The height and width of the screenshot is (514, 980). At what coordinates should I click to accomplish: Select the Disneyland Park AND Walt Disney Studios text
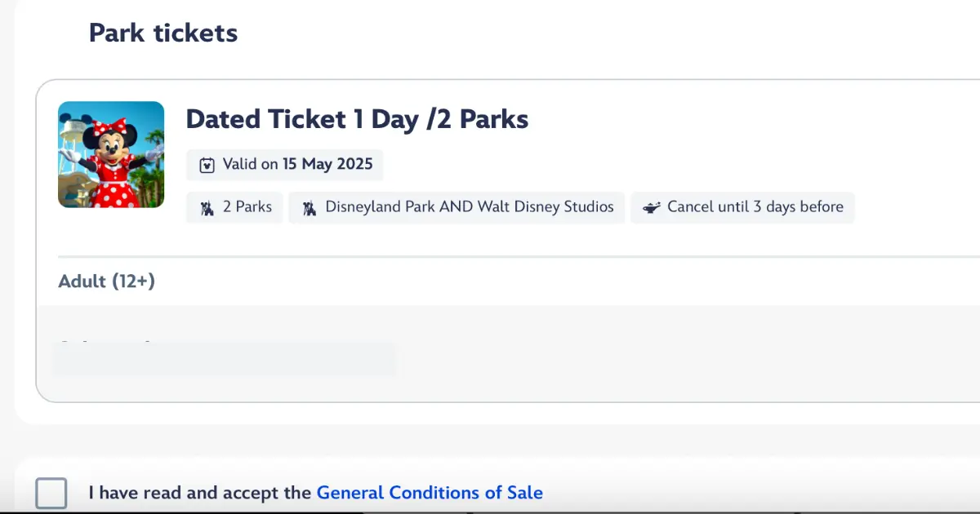pos(470,207)
